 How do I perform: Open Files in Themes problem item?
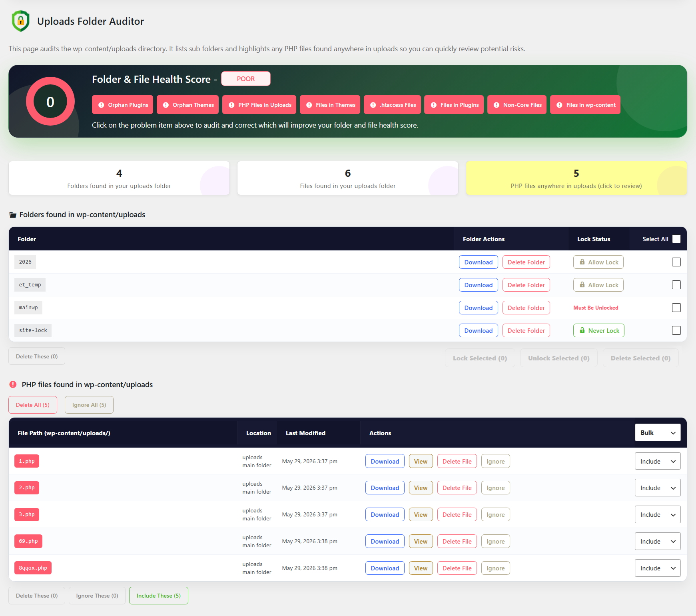pyautogui.click(x=330, y=105)
